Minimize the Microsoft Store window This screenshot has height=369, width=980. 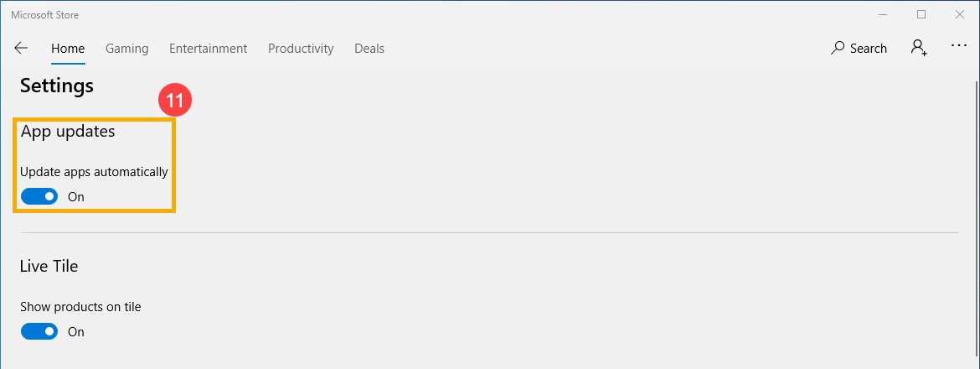click(882, 14)
